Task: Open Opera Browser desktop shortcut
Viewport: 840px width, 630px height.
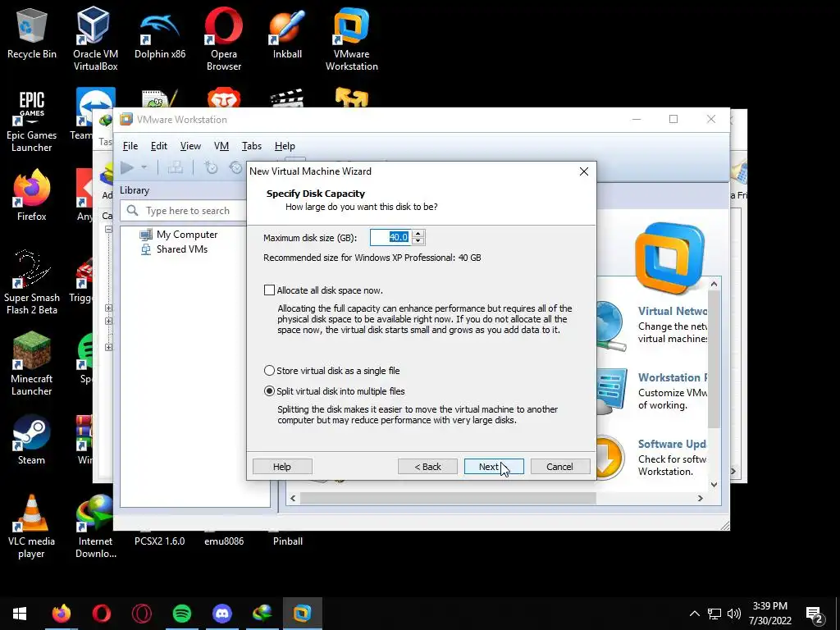Action: pos(223,39)
